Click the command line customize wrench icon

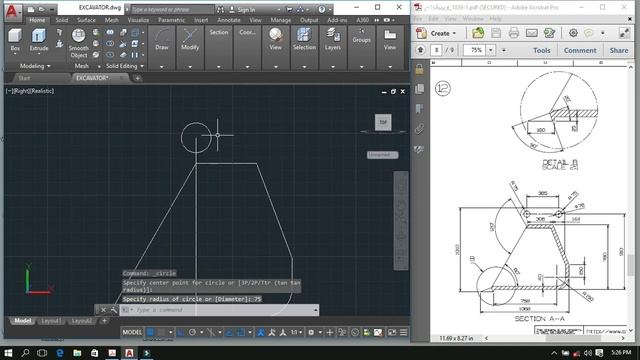tap(114, 310)
